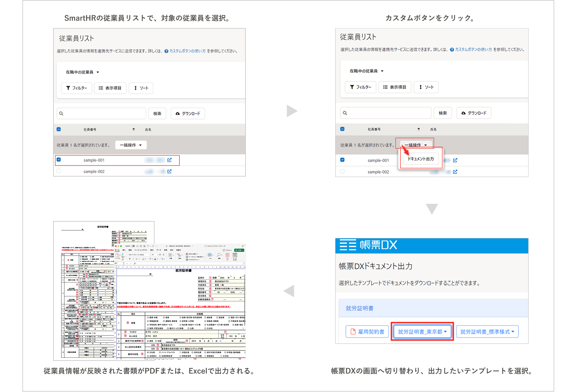Click the search input field in step-1 list
This screenshot has width=577, height=392.
(x=101, y=114)
